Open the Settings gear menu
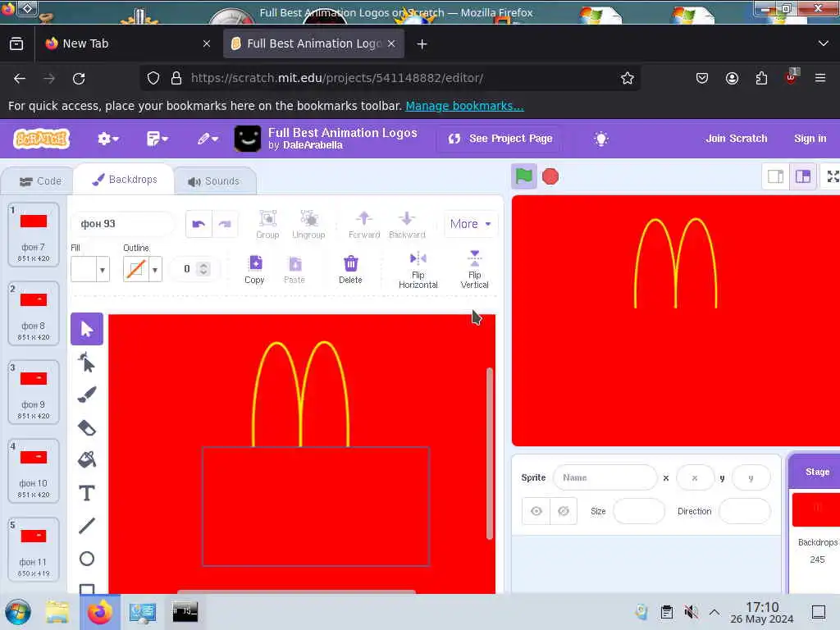Image resolution: width=840 pixels, height=630 pixels. [107, 139]
